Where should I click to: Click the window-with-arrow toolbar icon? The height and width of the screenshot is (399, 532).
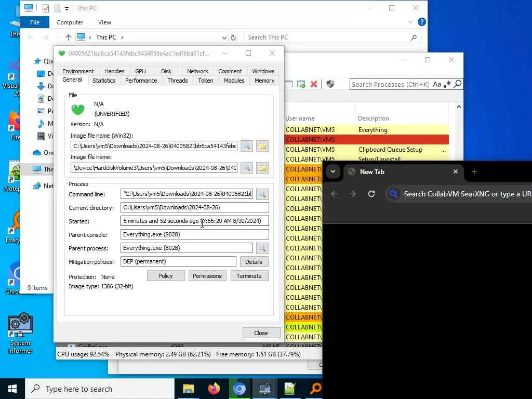click(x=301, y=84)
